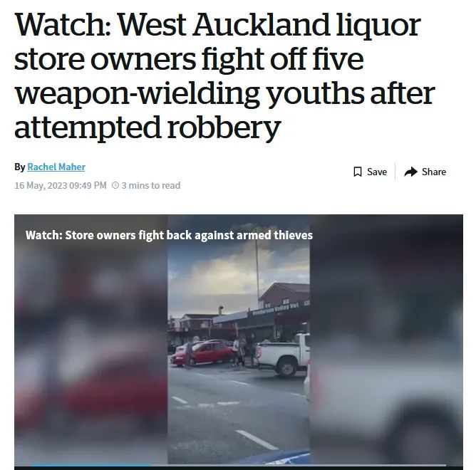This screenshot has width=476, height=470.
Task: Click the '3 mins to read' text
Action: pyautogui.click(x=151, y=185)
